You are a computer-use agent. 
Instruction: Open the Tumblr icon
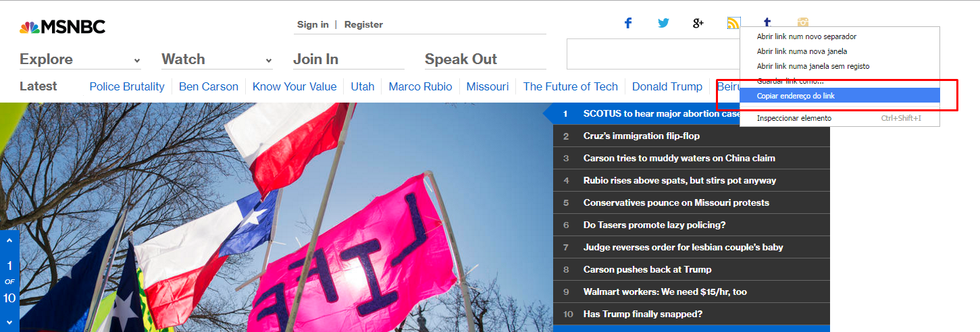[x=768, y=22]
